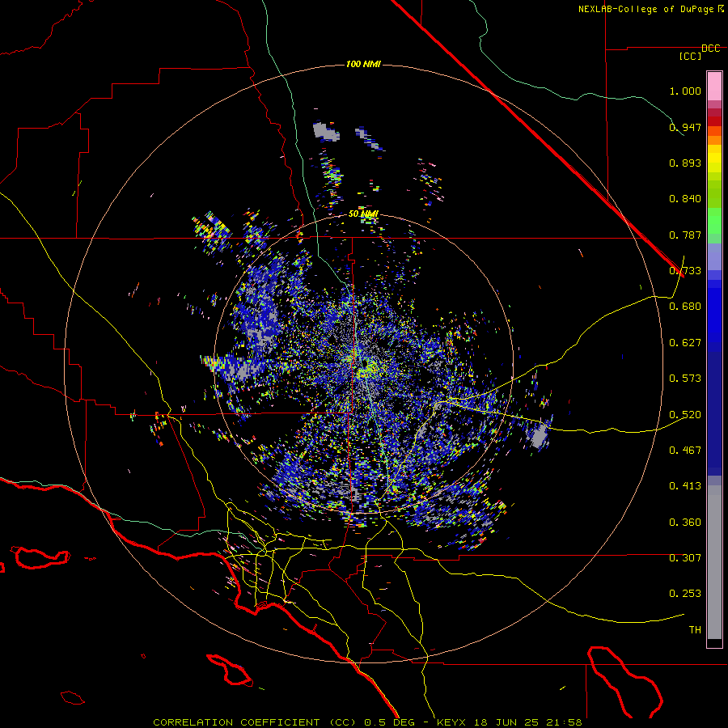
Task: Click the 0.360 scale value
Action: tap(685, 522)
